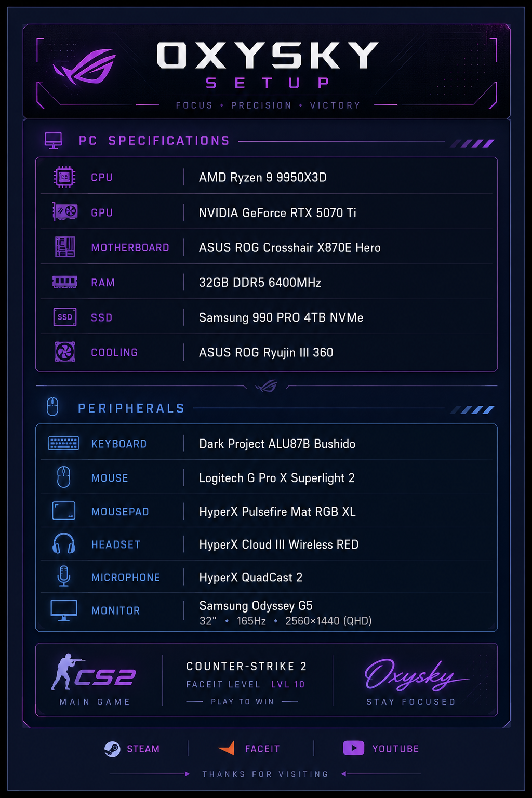
Task: Click the Peripherals section heading
Action: click(x=131, y=408)
